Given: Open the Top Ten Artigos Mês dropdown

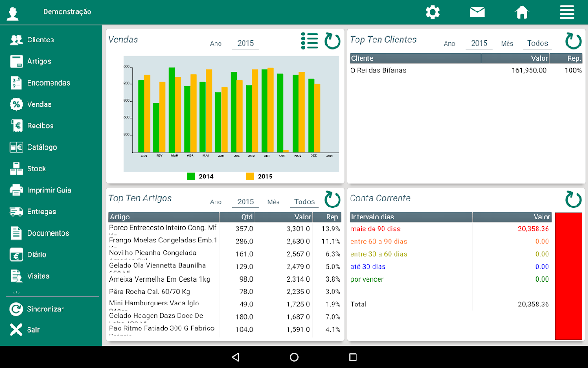Looking at the screenshot, I should point(304,202).
